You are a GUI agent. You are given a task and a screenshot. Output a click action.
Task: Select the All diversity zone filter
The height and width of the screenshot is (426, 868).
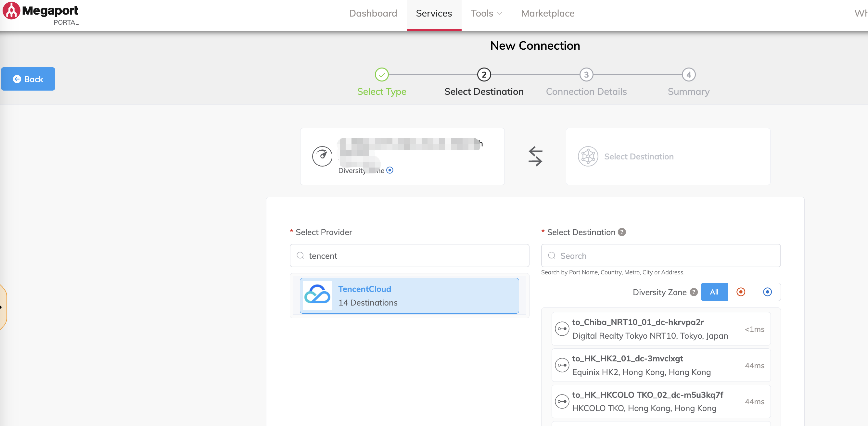point(714,292)
